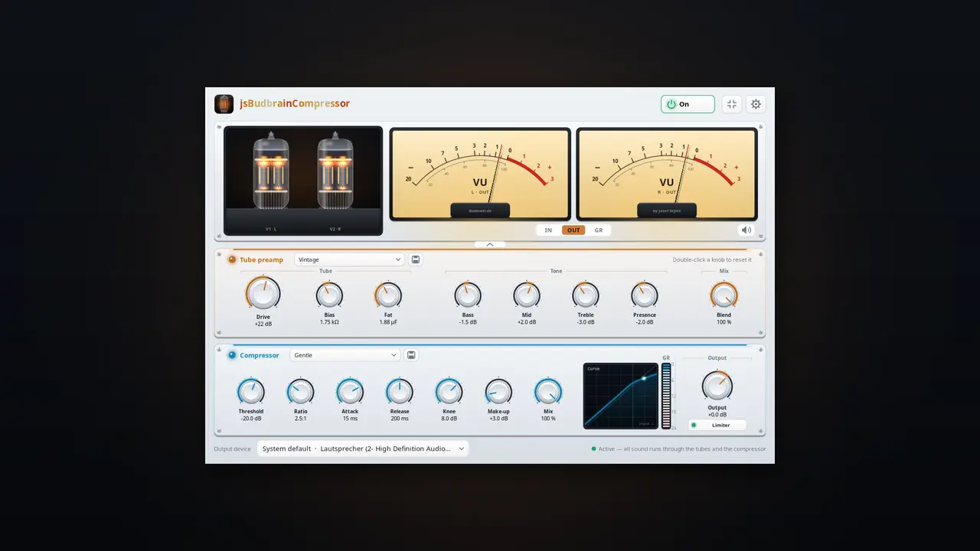This screenshot has width=980, height=551.
Task: Toggle the Compressor section power LED
Action: pyautogui.click(x=232, y=355)
